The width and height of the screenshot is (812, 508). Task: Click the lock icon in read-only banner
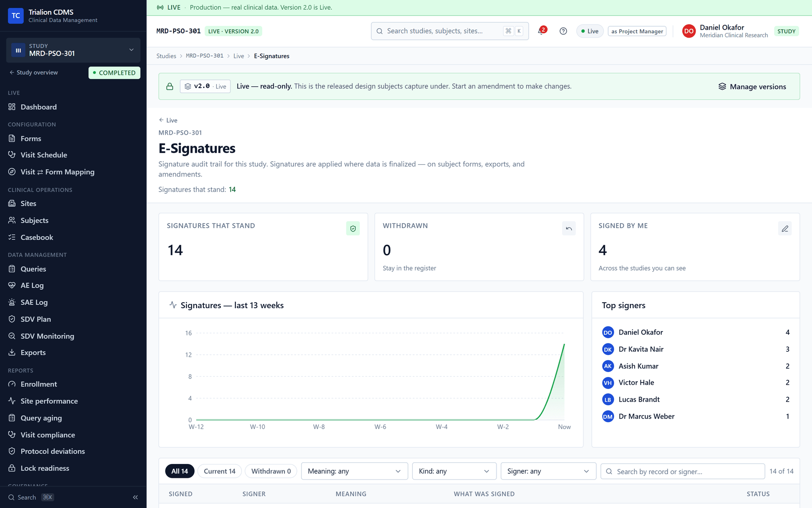click(170, 86)
